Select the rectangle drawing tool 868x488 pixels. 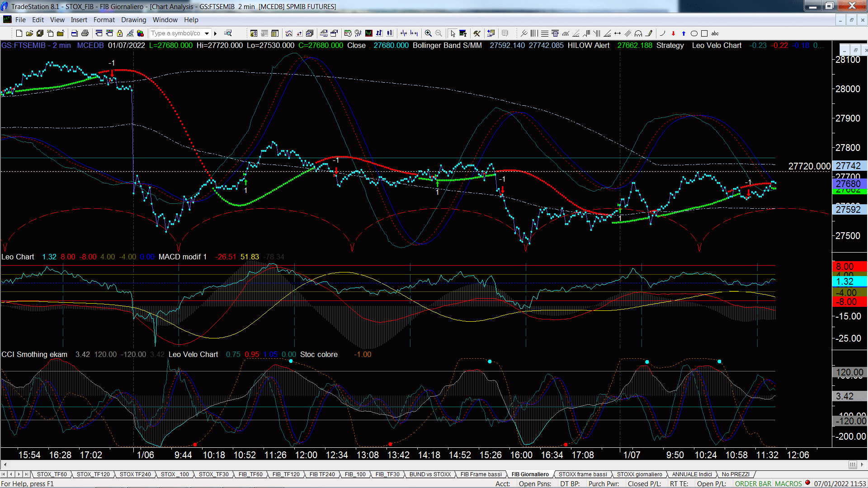[x=704, y=33]
